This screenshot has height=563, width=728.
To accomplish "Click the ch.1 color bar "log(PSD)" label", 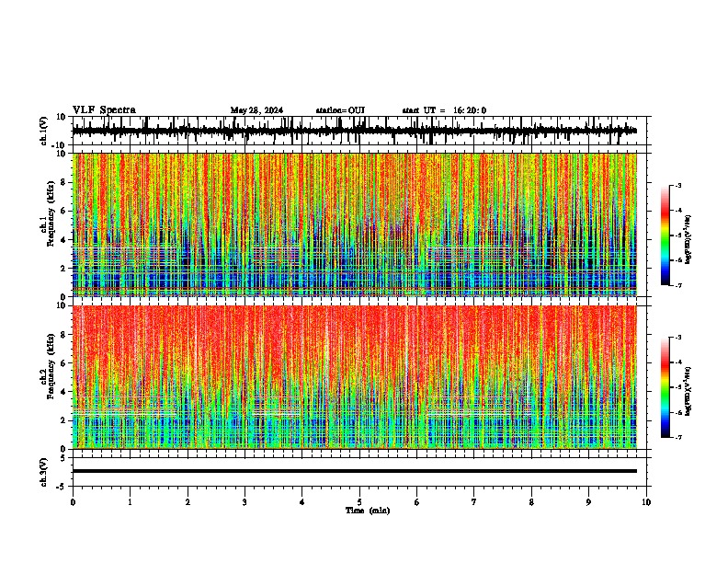I will [x=688, y=240].
